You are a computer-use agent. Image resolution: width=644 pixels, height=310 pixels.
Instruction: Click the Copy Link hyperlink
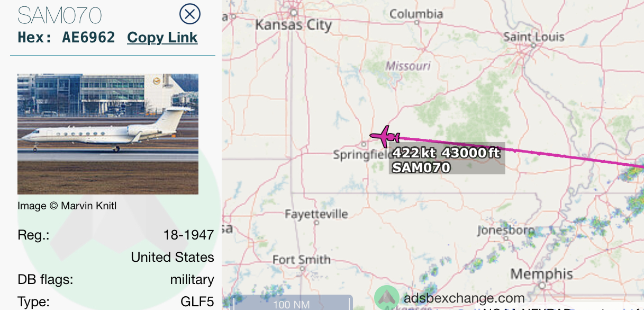point(162,38)
